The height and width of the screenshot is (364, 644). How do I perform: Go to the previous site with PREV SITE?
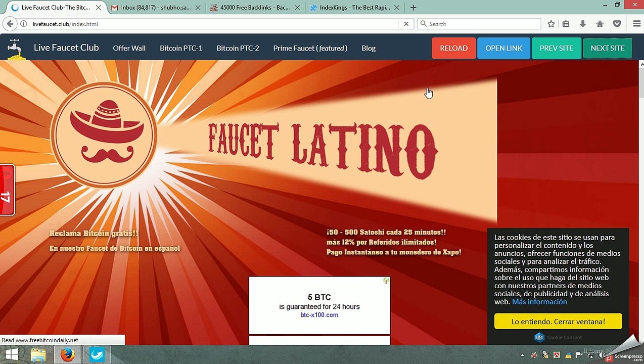[x=556, y=48]
